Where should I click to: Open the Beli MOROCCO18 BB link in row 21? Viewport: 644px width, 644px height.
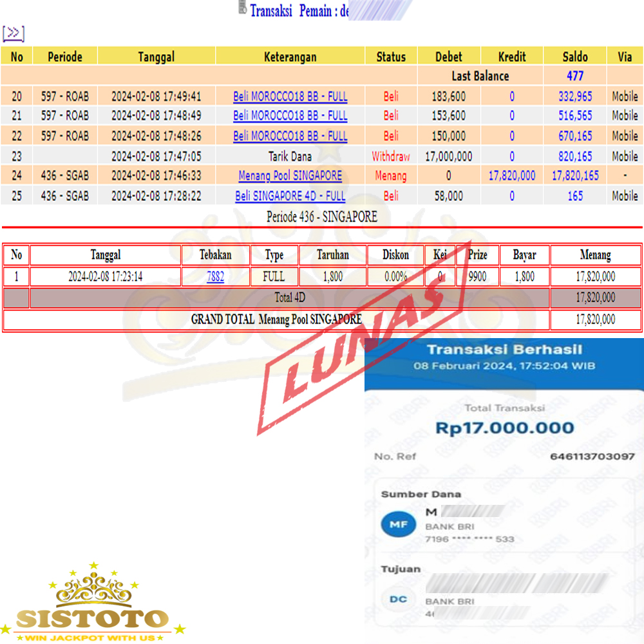pyautogui.click(x=290, y=116)
